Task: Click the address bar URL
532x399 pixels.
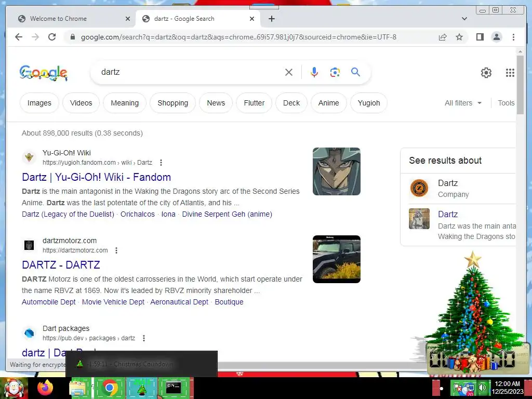Action: point(238,37)
